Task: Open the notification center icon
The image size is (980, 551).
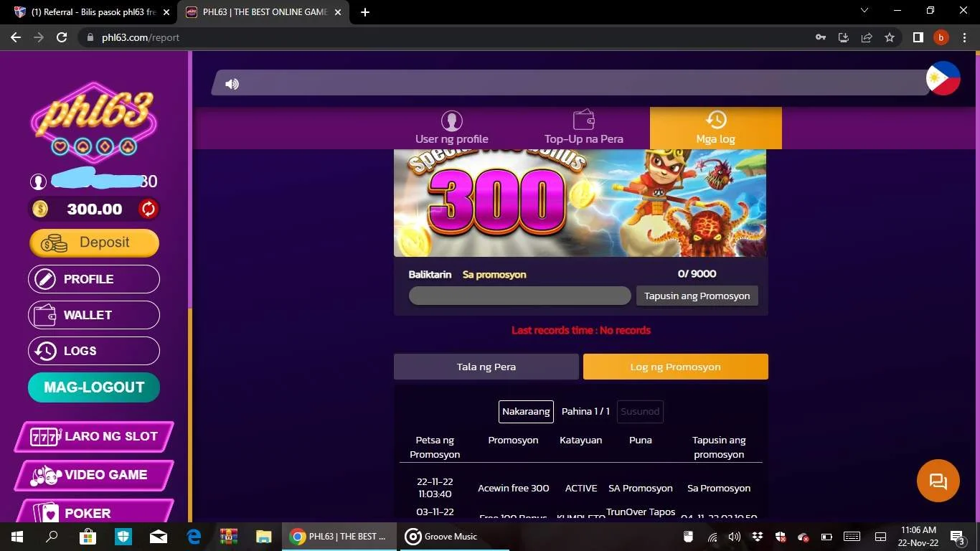Action: point(958,537)
